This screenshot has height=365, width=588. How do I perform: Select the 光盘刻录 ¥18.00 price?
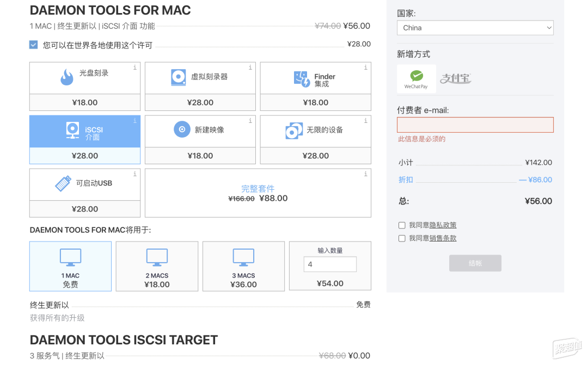click(85, 102)
